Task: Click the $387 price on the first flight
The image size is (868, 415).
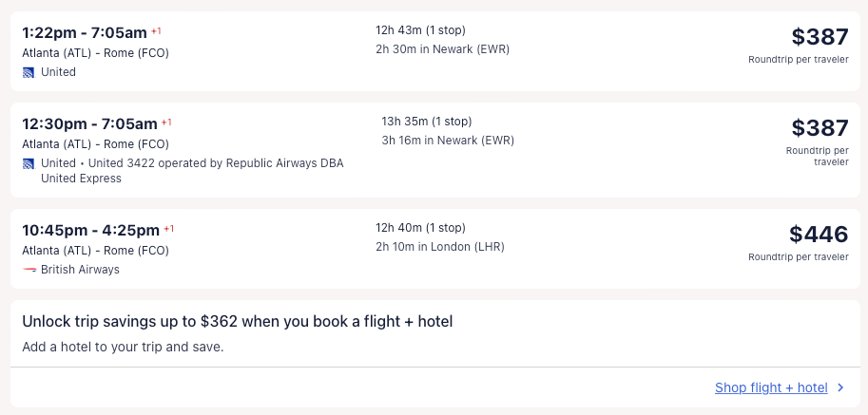Action: tap(820, 37)
